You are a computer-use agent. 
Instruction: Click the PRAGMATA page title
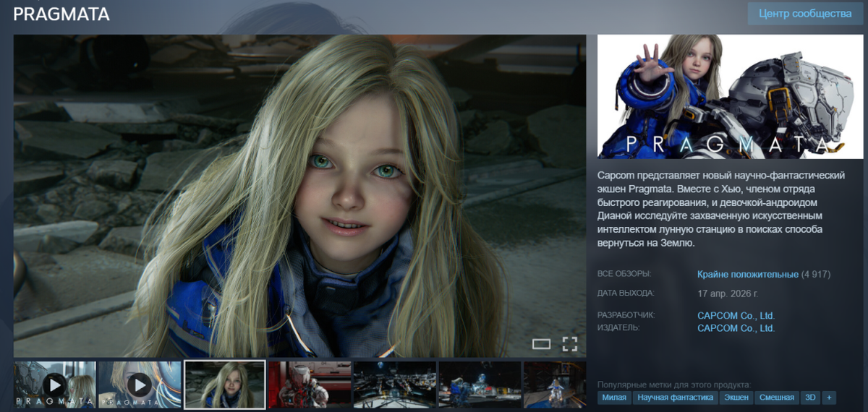tap(61, 14)
